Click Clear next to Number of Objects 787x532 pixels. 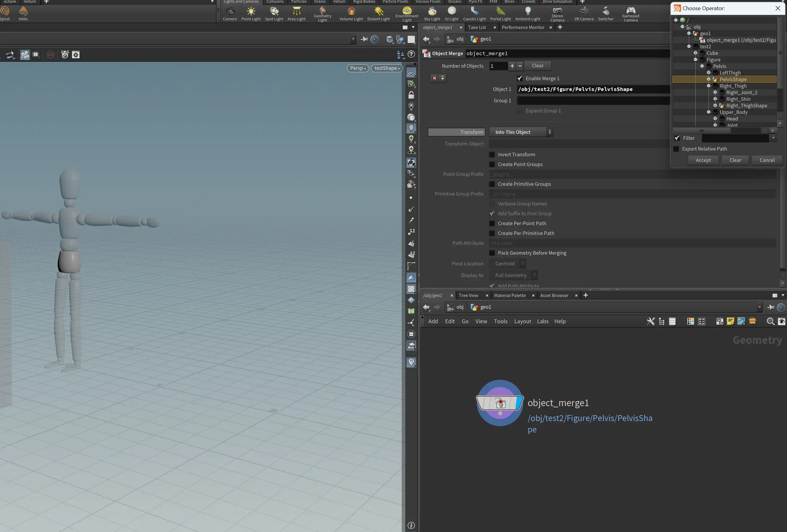point(537,66)
